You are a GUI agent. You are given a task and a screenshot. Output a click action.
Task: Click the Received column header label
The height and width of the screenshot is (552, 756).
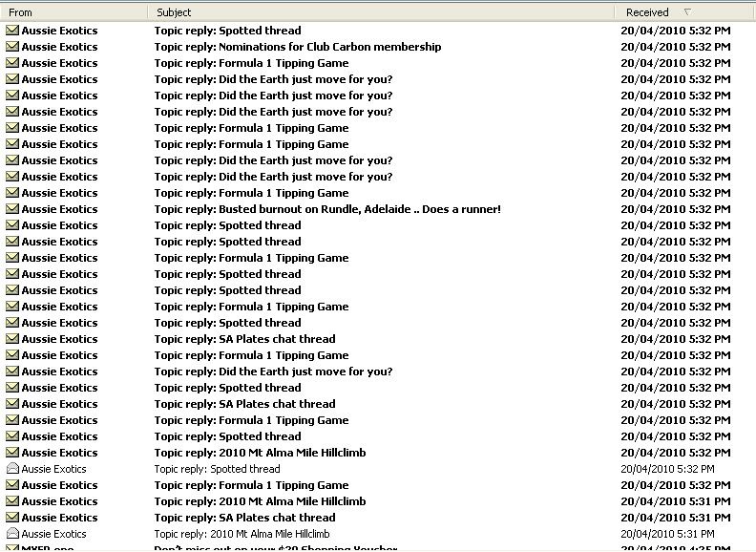click(x=646, y=12)
